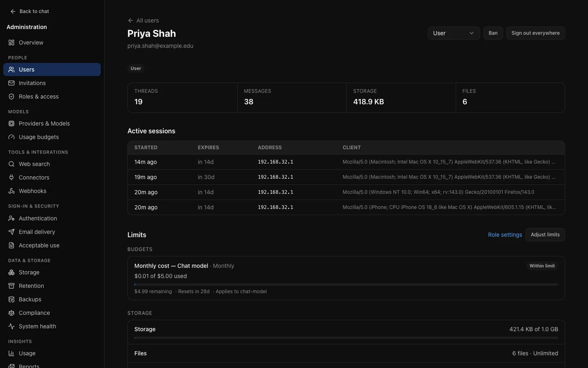Click the Overview grid icon
Screen dimensions: 588x368
coord(11,43)
